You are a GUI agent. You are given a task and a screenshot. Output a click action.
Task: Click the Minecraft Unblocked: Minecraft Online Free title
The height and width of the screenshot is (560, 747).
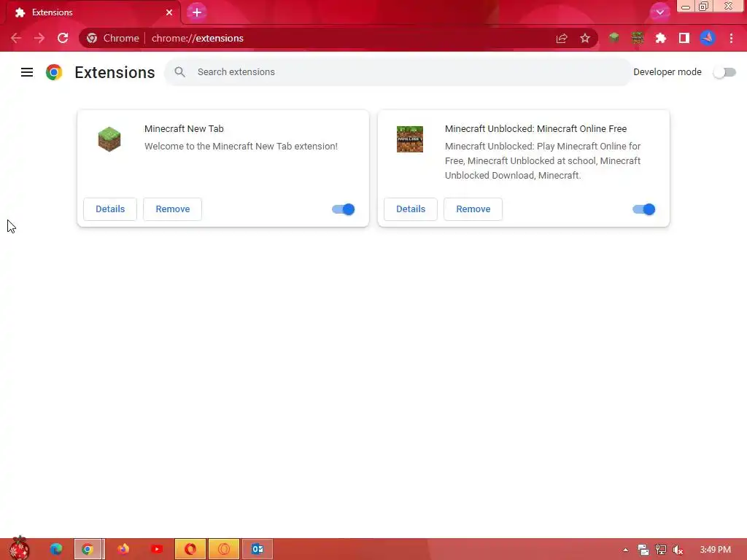(x=535, y=128)
